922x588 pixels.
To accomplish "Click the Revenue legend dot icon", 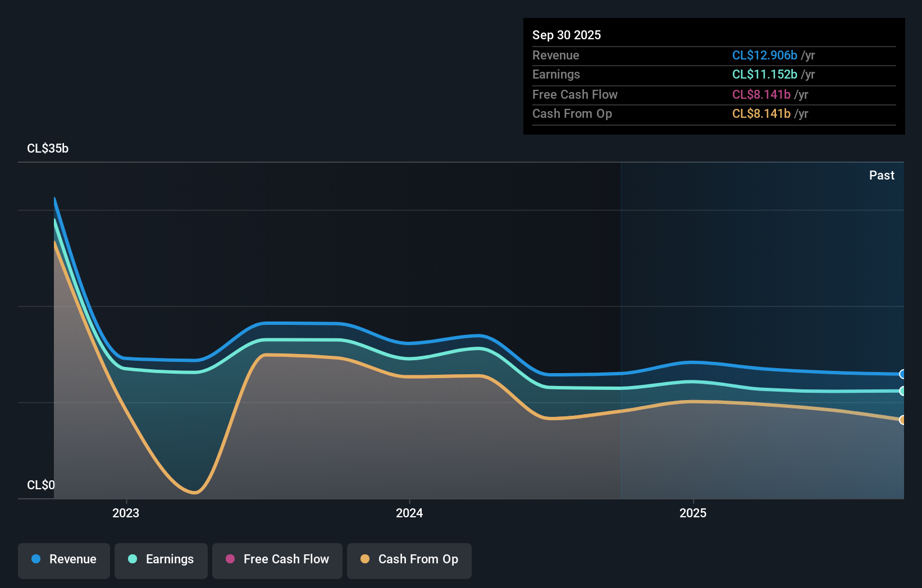I will (x=36, y=559).
